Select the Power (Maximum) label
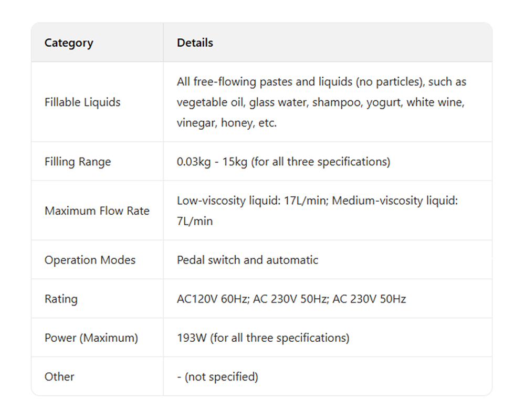 (91, 338)
